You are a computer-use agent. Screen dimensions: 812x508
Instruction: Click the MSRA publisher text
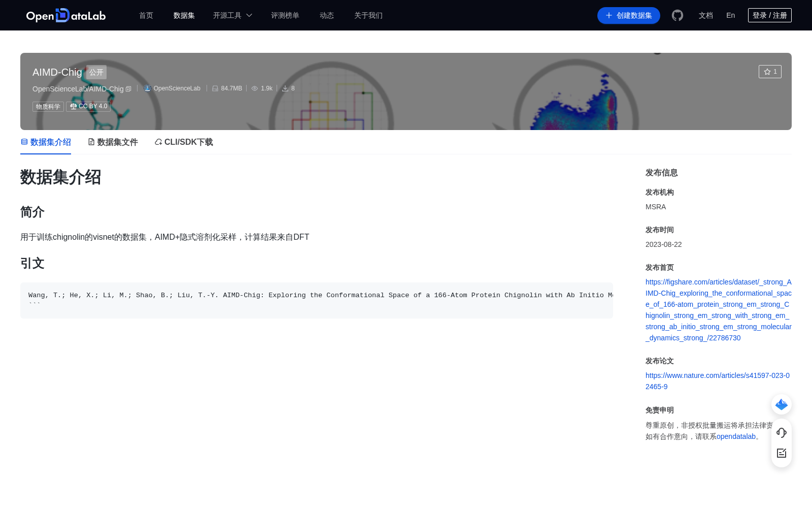(x=656, y=207)
